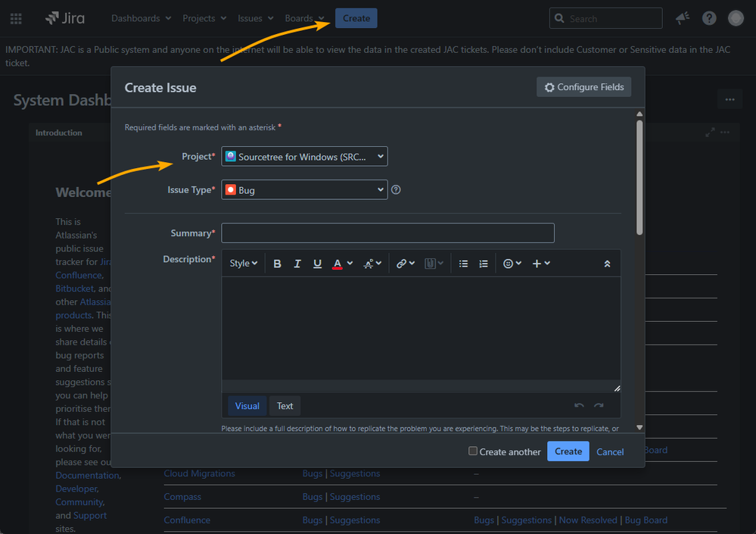756x534 pixels.
Task: Click the attachment icon in editor toolbar
Action: click(430, 264)
